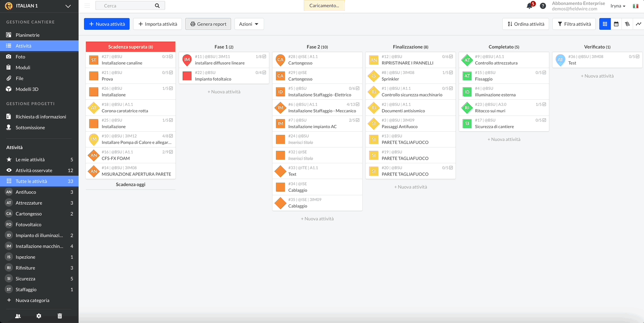Switch to Gantt chart view icon

(x=627, y=24)
